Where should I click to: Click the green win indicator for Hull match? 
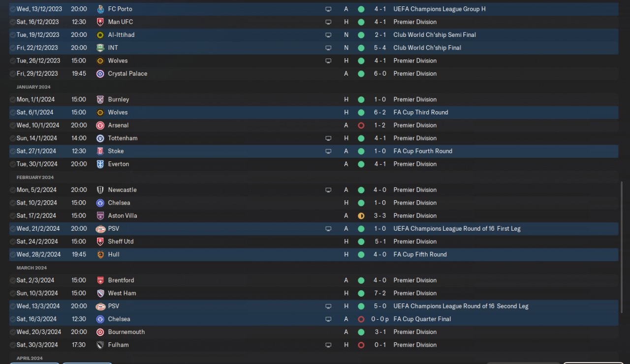(x=361, y=255)
